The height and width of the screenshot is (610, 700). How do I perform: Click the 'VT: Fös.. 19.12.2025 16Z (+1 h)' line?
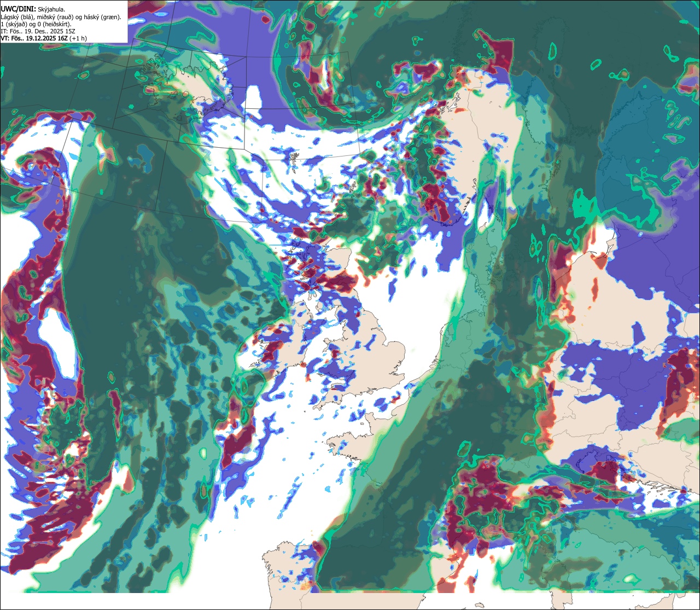point(44,38)
